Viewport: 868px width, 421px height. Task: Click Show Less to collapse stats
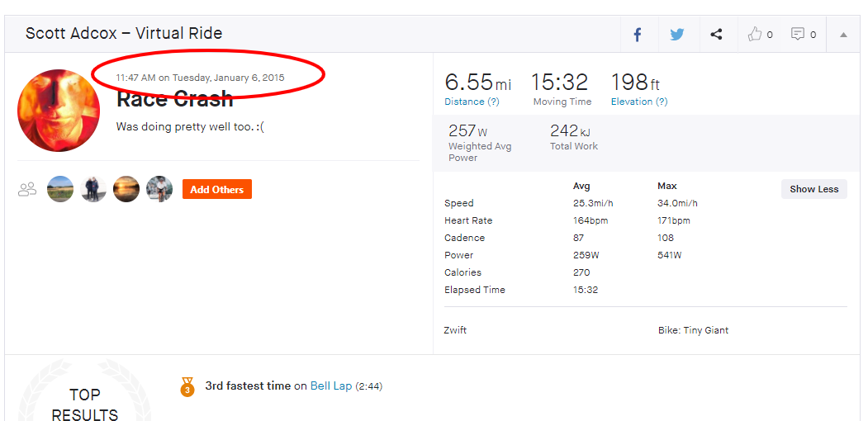click(x=813, y=189)
